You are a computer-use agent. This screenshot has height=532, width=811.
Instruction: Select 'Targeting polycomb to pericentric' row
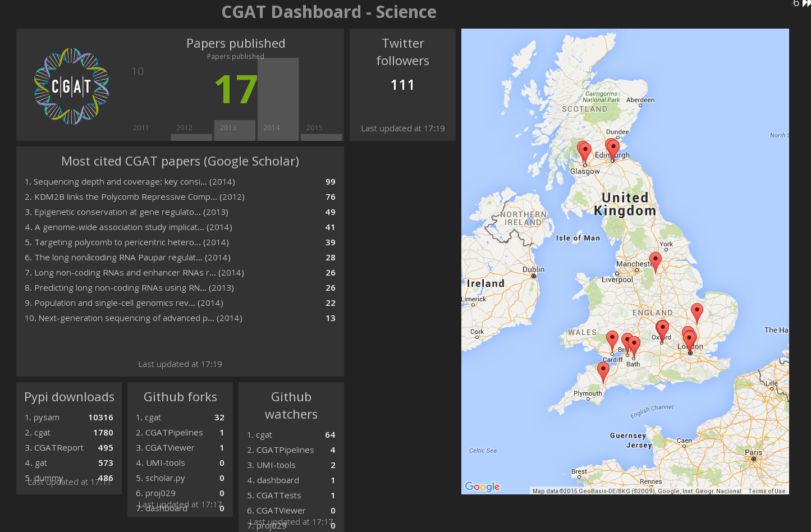click(x=180, y=242)
